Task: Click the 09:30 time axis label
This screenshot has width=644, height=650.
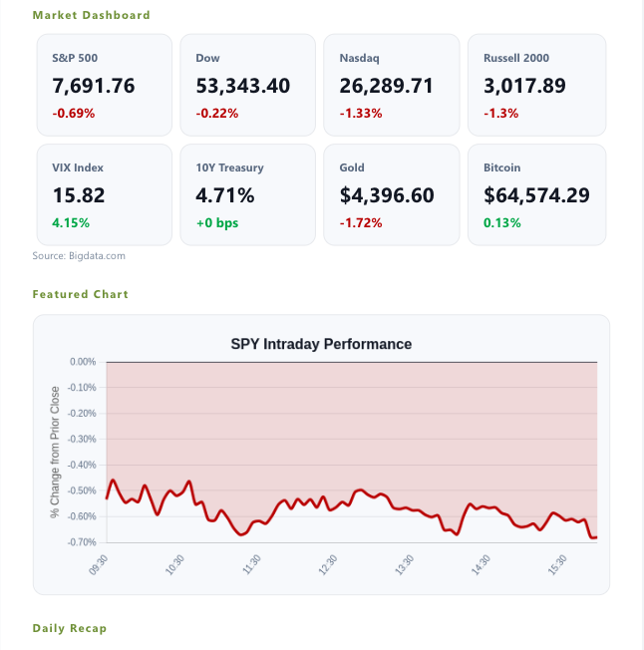Action: pyautogui.click(x=99, y=565)
